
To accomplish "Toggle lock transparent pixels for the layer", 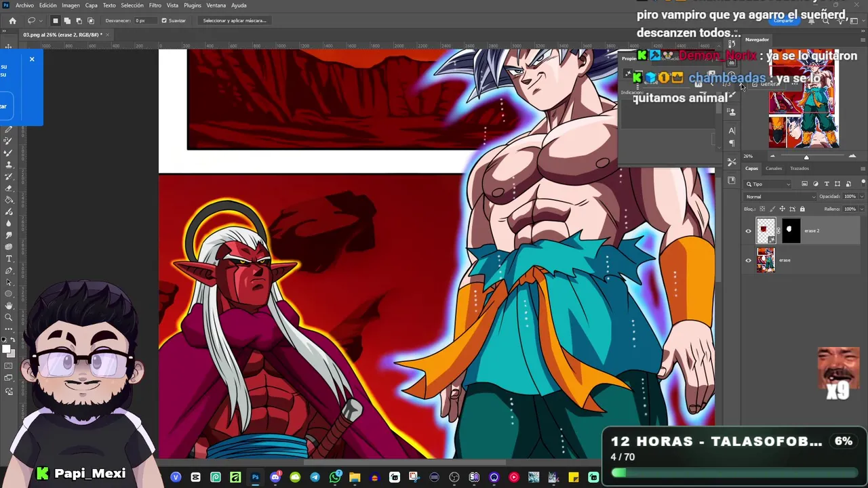I will (762, 209).
